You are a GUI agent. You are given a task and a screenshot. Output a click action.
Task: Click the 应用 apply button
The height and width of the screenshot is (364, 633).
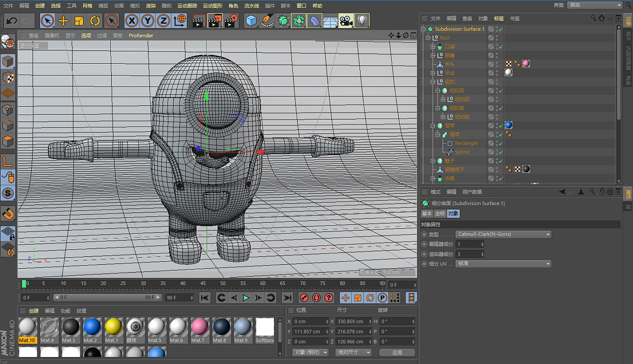click(x=397, y=353)
